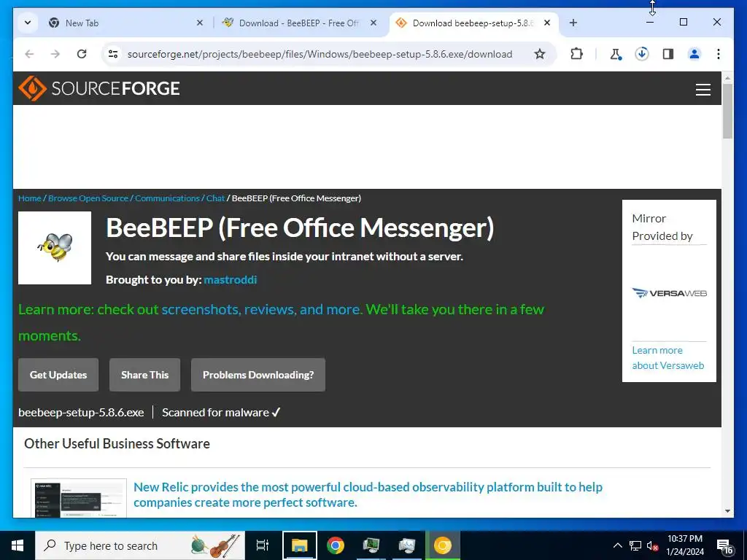View site information icon in address bar
This screenshot has height=560, width=747.
(x=113, y=54)
